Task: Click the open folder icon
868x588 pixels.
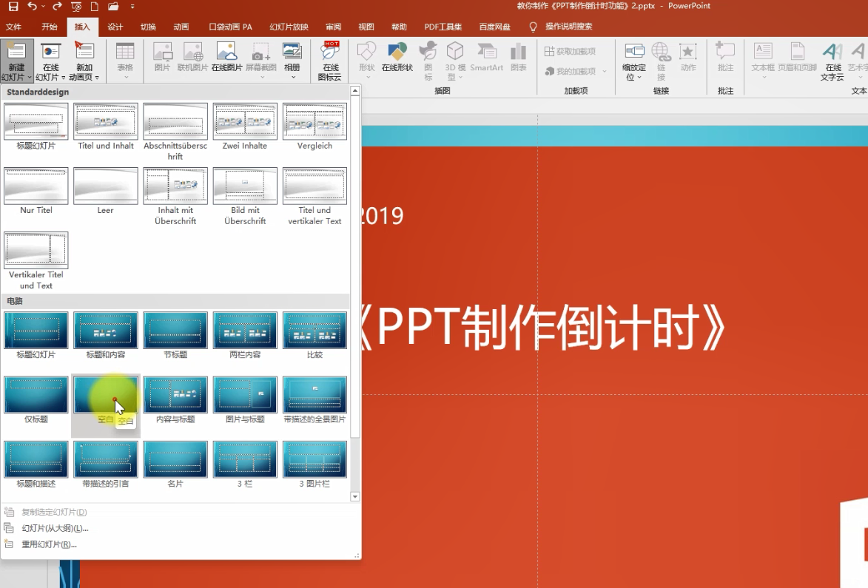Action: click(x=113, y=7)
